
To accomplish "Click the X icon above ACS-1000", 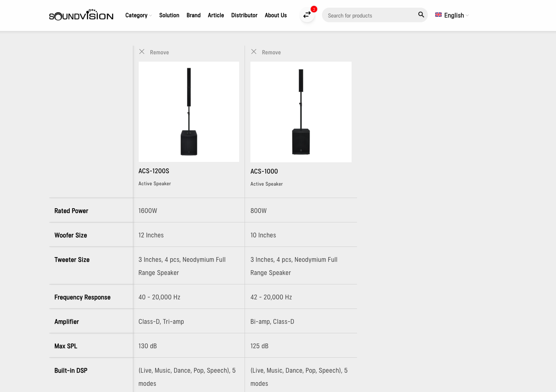I will (x=254, y=52).
